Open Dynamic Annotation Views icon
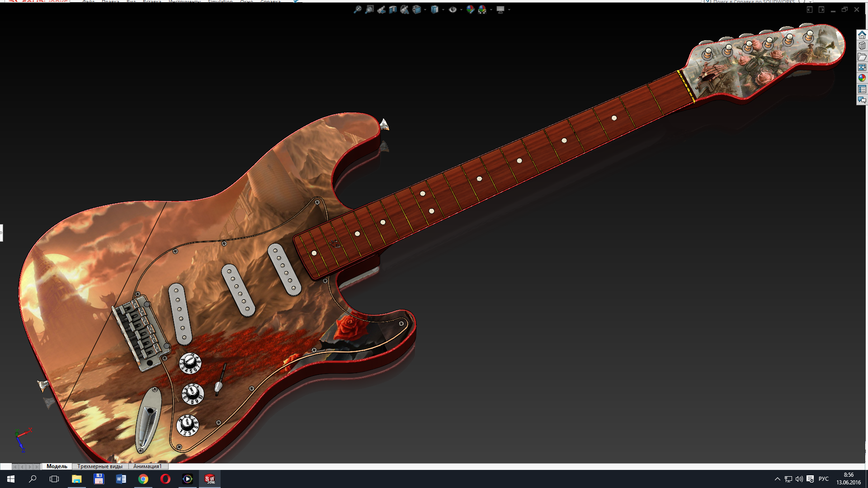 click(x=405, y=9)
